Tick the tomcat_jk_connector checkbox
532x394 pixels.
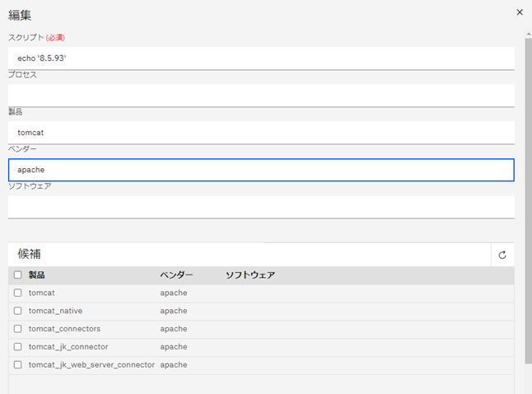17,347
